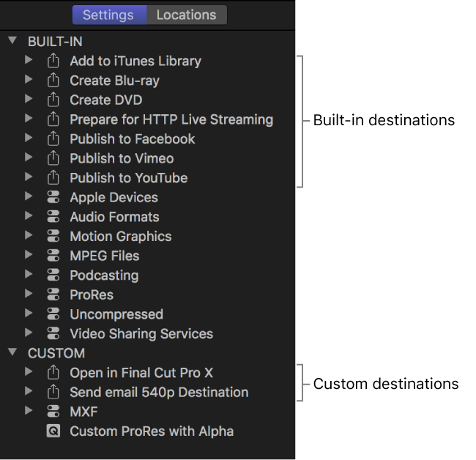Viewport: 476px width, 460px height.
Task: Switch to the Locations tab
Action: (x=187, y=15)
